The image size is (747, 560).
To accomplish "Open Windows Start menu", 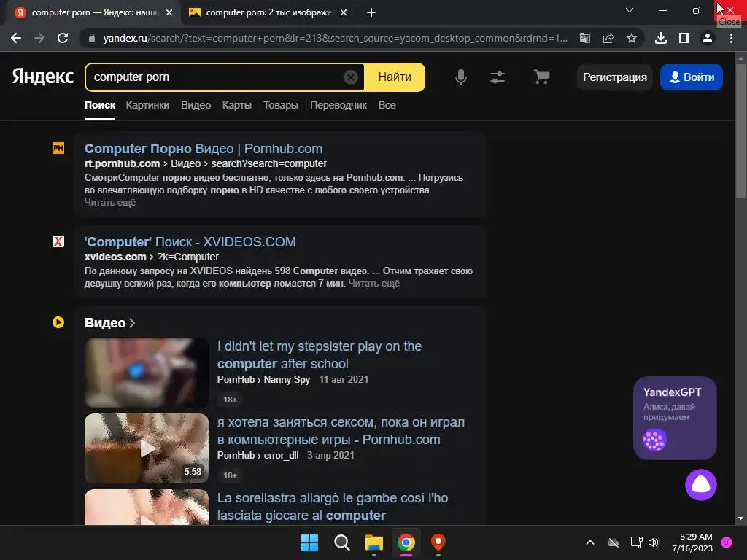I will click(309, 542).
